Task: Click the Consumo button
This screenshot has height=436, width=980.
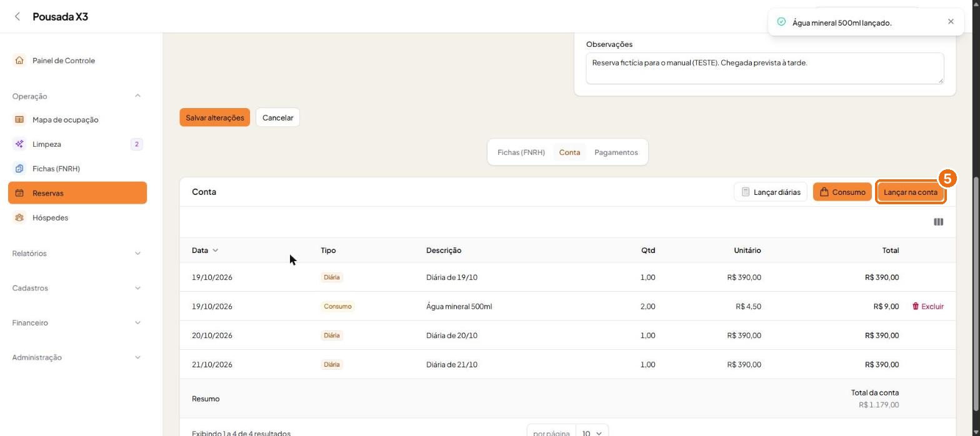Action: tap(842, 192)
